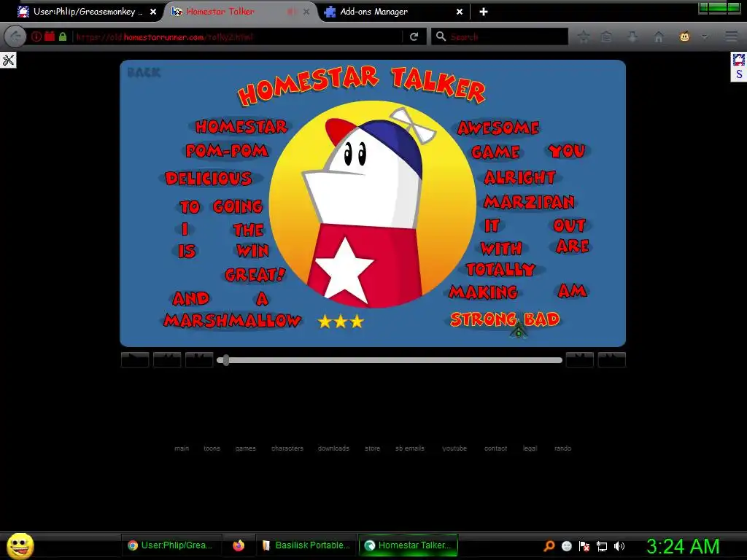Click the word MARZIPAN

tap(530, 202)
